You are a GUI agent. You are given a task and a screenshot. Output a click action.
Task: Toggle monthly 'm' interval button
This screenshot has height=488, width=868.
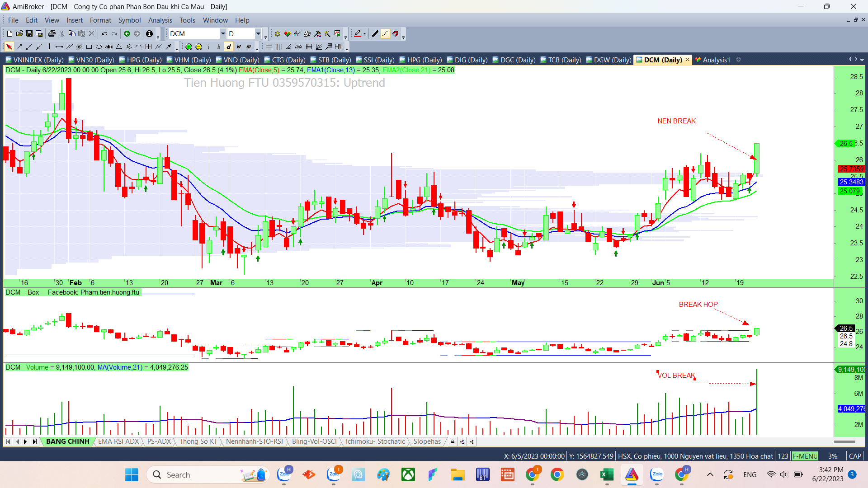click(249, 47)
